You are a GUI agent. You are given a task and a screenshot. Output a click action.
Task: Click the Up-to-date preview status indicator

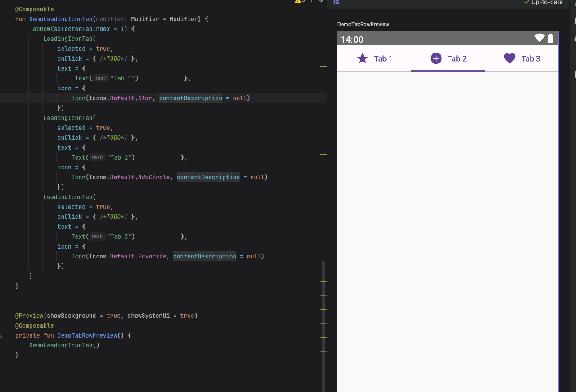point(543,2)
